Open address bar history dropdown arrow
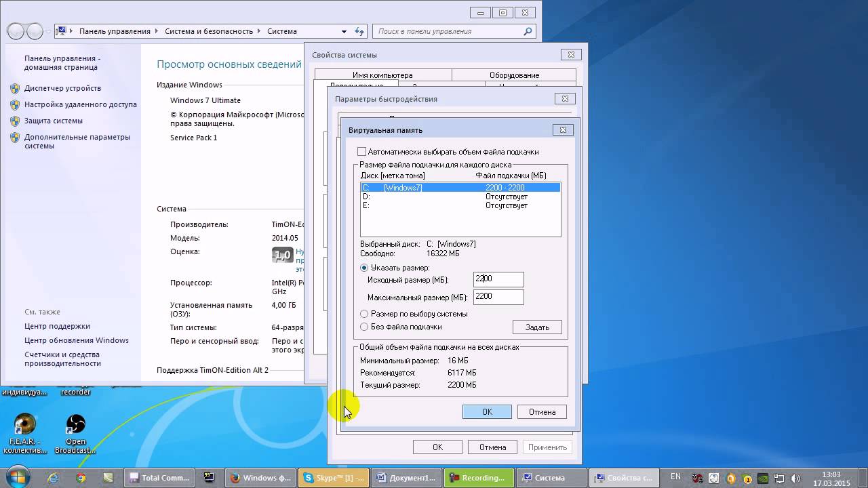 point(344,31)
